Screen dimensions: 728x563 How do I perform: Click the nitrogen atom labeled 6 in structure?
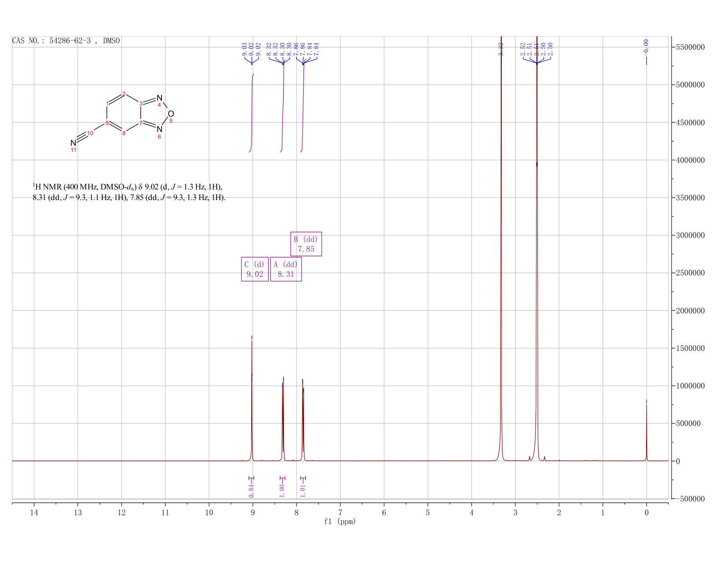pyautogui.click(x=159, y=129)
